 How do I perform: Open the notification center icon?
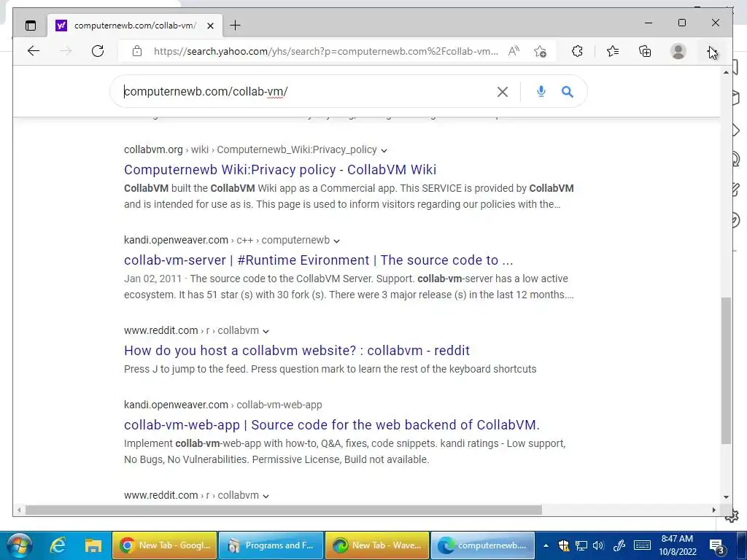(x=716, y=545)
